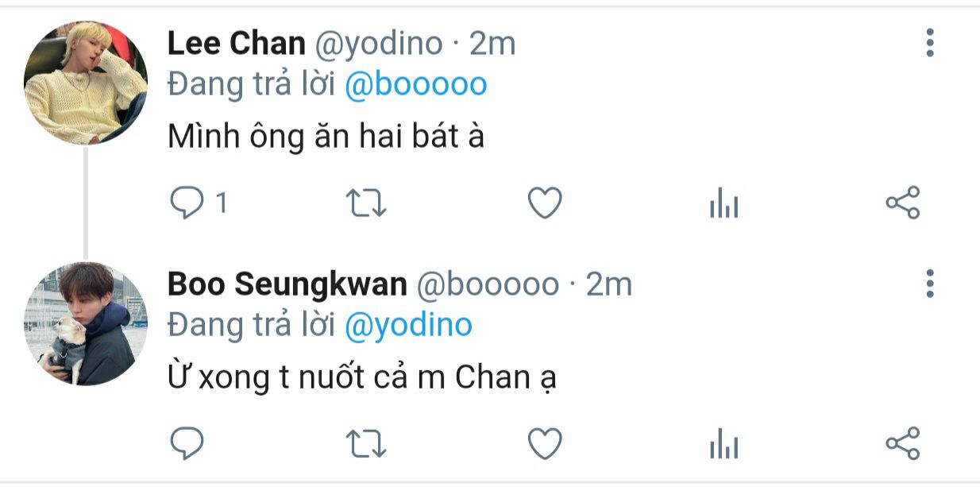
Task: Open tweet text "Mình ông ăn hai bát à"
Action: tap(326, 137)
